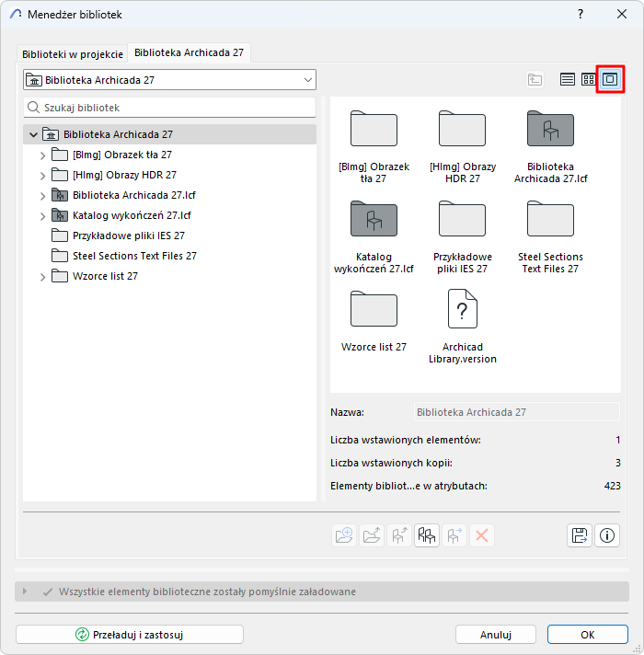Select Biblioteka Archicada 27.lcf tree row

coord(169,195)
